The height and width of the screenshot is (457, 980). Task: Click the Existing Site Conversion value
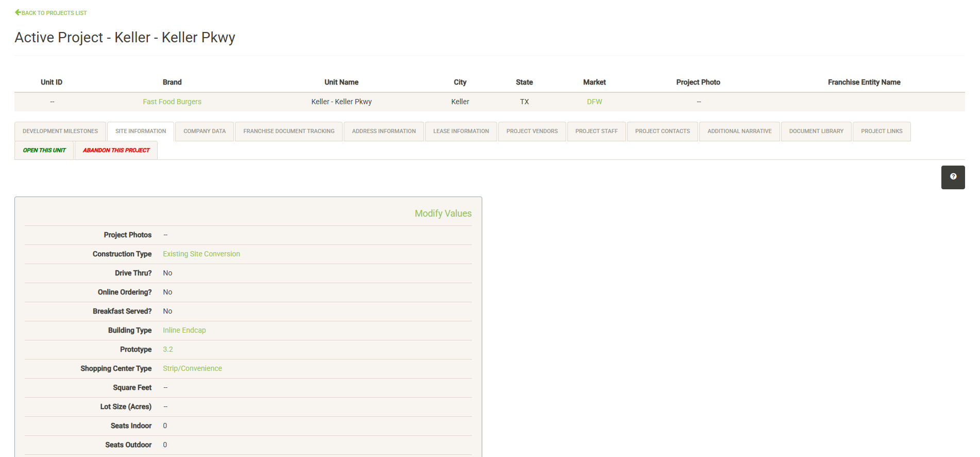pyautogui.click(x=201, y=254)
